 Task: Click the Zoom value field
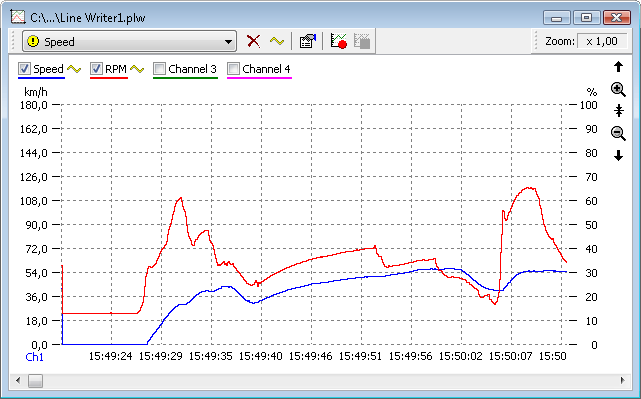[602, 41]
